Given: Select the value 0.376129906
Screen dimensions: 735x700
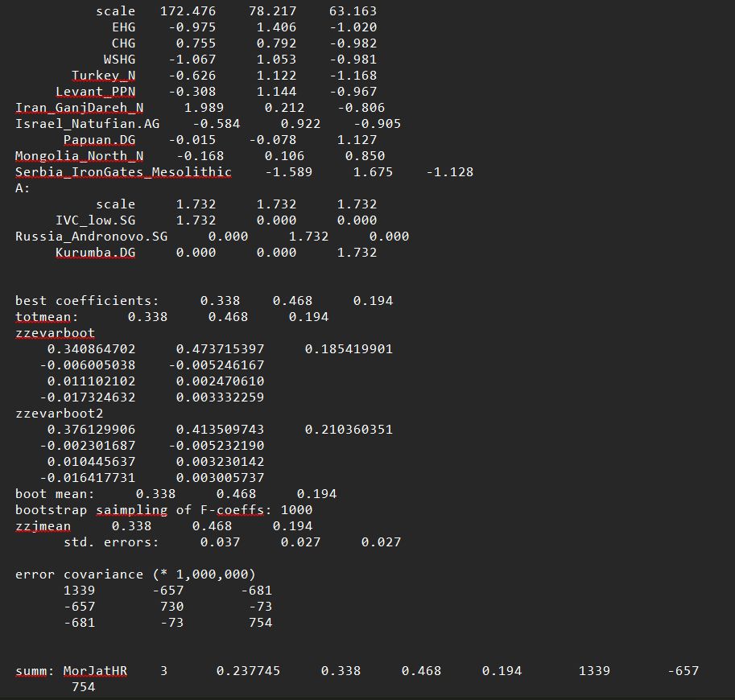Looking at the screenshot, I should click(x=92, y=430).
